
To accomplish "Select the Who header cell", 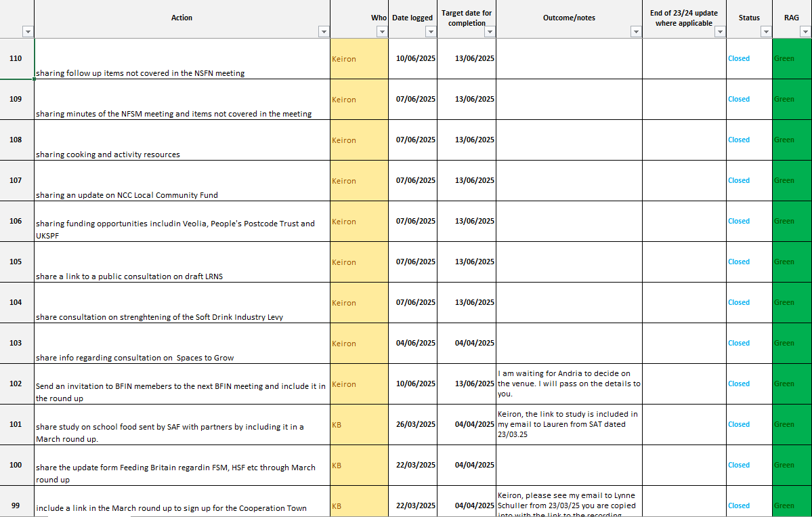I will tap(360, 19).
